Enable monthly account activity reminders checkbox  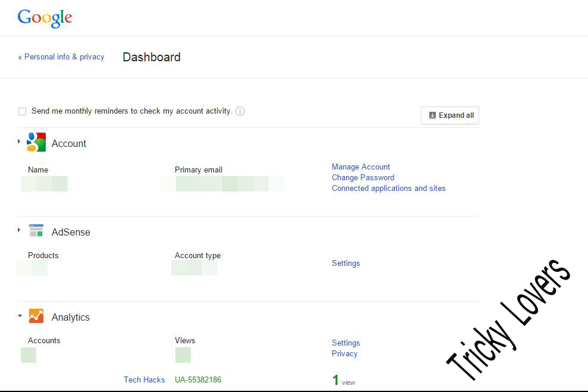(22, 111)
